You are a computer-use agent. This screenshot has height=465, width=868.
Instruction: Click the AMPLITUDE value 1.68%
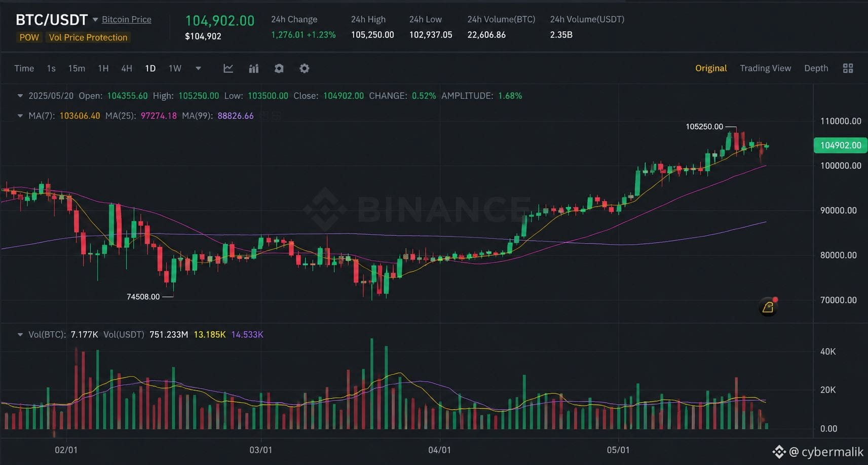(510, 96)
